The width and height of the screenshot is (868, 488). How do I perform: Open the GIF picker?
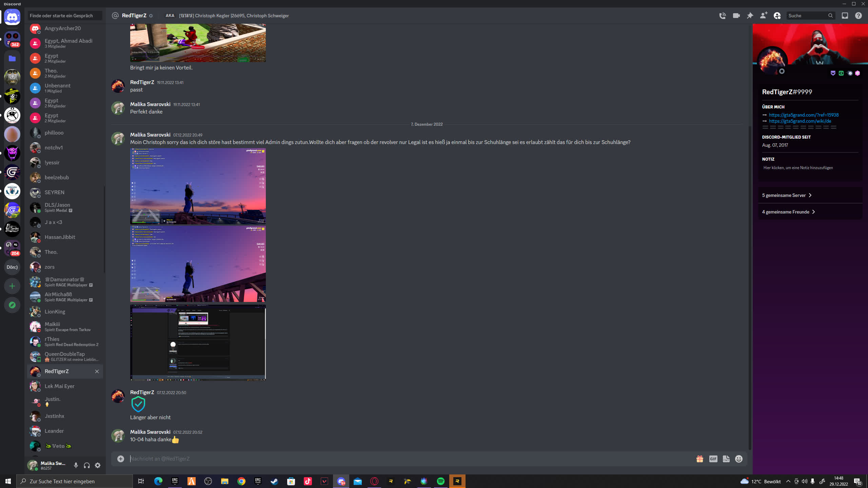(x=713, y=459)
